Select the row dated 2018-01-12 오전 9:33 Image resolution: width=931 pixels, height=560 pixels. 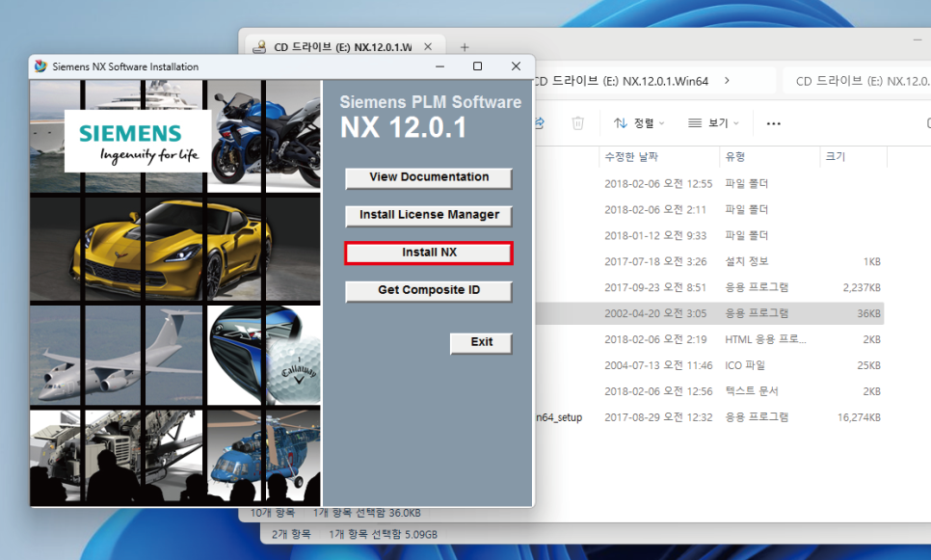[x=709, y=236]
